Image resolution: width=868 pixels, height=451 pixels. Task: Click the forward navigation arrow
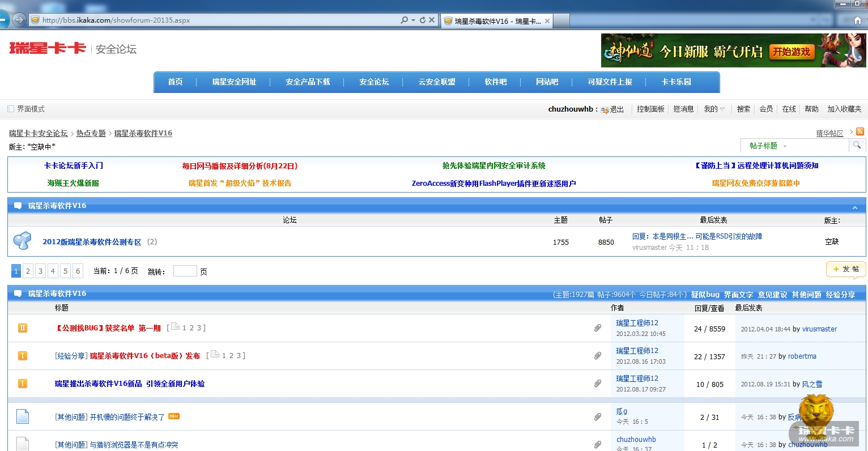point(19,20)
